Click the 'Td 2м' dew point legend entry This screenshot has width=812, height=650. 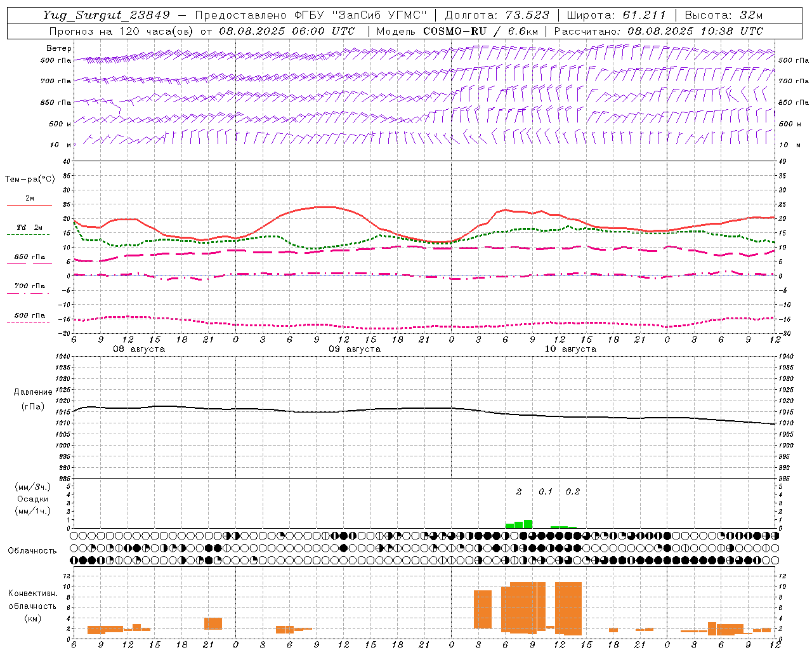pos(30,227)
